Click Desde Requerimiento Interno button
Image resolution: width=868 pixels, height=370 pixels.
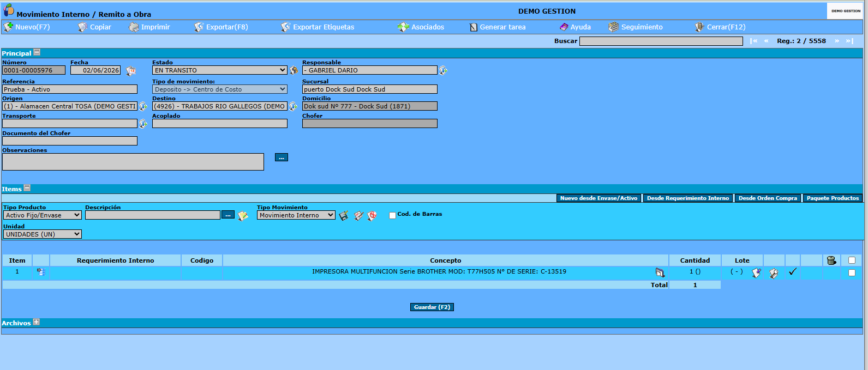pyautogui.click(x=688, y=198)
